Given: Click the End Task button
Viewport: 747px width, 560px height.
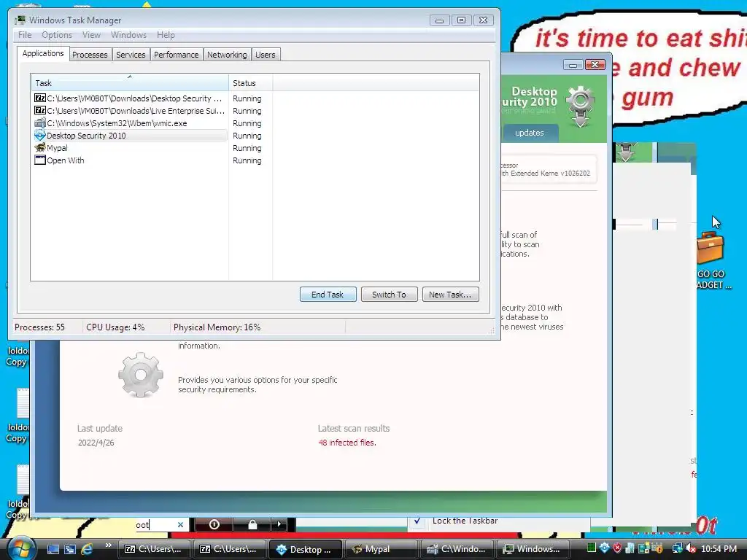Looking at the screenshot, I should pos(328,295).
